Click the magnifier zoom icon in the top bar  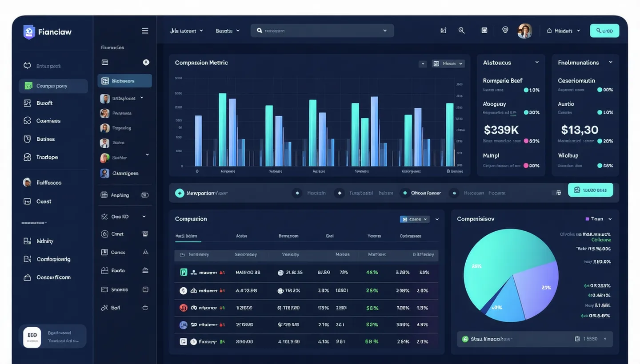(x=461, y=31)
